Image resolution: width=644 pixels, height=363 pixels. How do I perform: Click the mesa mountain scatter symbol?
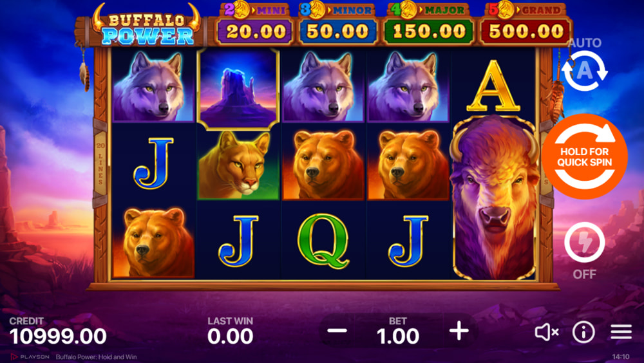point(238,88)
